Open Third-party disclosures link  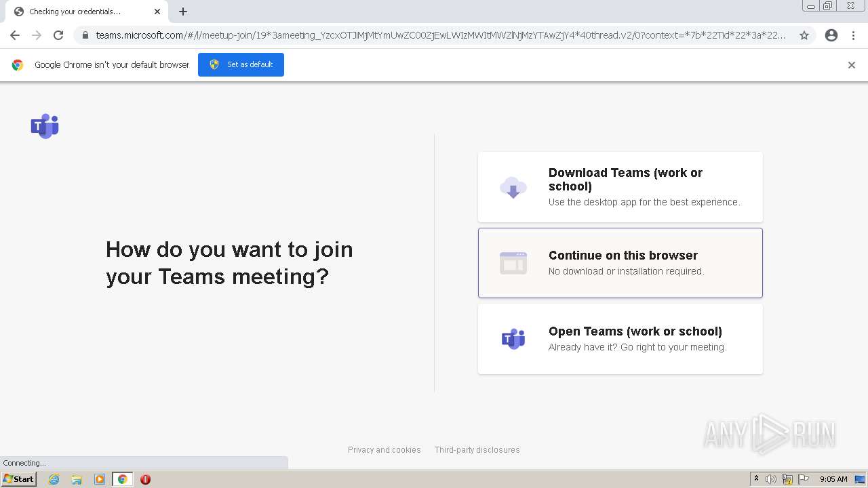click(x=477, y=450)
